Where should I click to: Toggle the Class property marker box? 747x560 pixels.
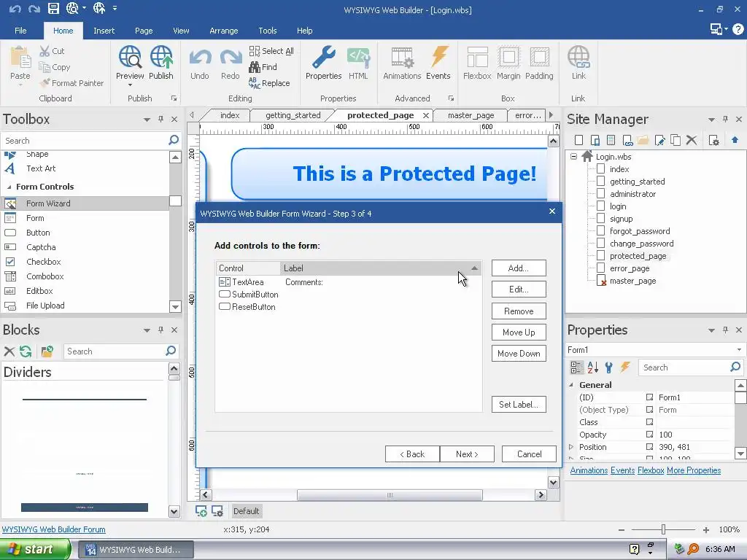click(x=649, y=422)
